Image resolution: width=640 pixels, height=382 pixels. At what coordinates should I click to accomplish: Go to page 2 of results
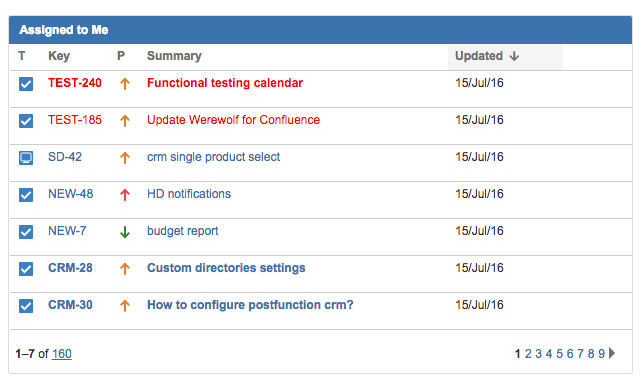tap(528, 354)
